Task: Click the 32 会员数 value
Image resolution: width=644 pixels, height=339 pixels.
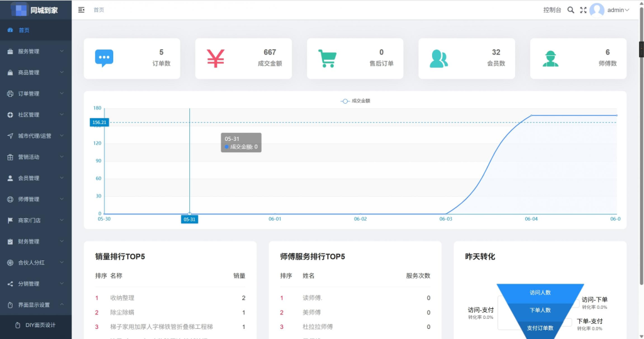Action: [x=496, y=52]
